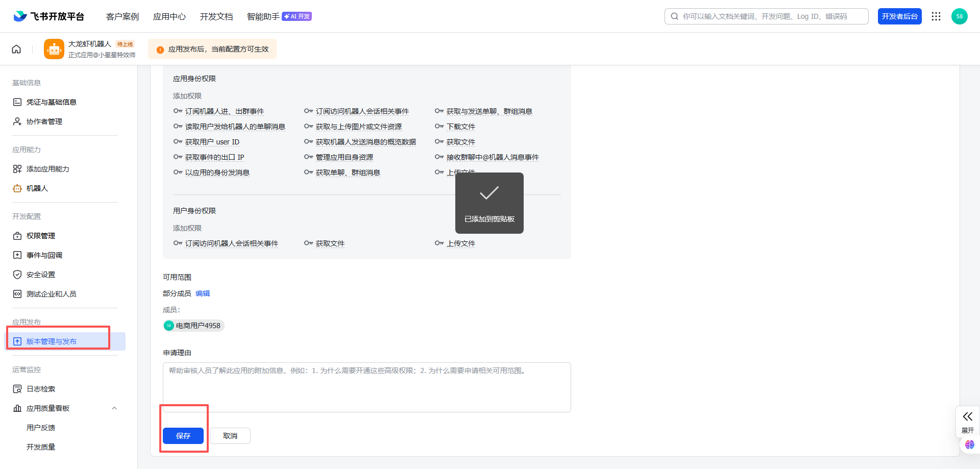Go to 智能助手 in top navigation
Viewport: 980px width, 469px height.
coord(263,16)
